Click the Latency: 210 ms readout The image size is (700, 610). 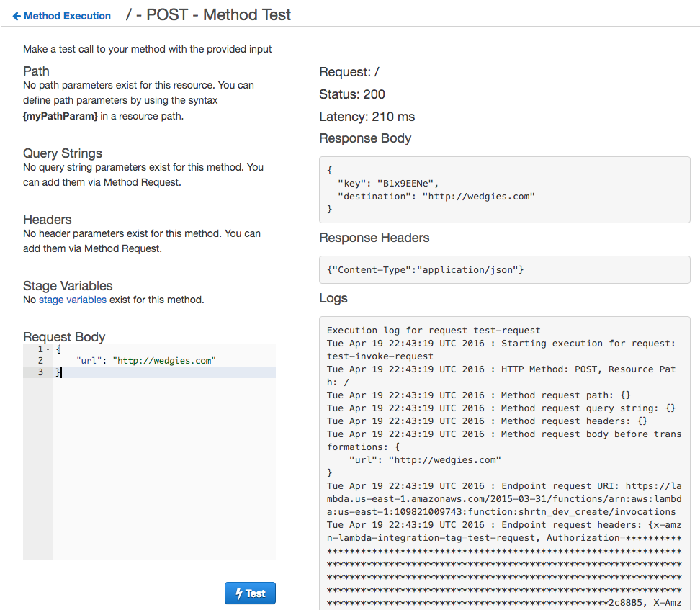(366, 116)
